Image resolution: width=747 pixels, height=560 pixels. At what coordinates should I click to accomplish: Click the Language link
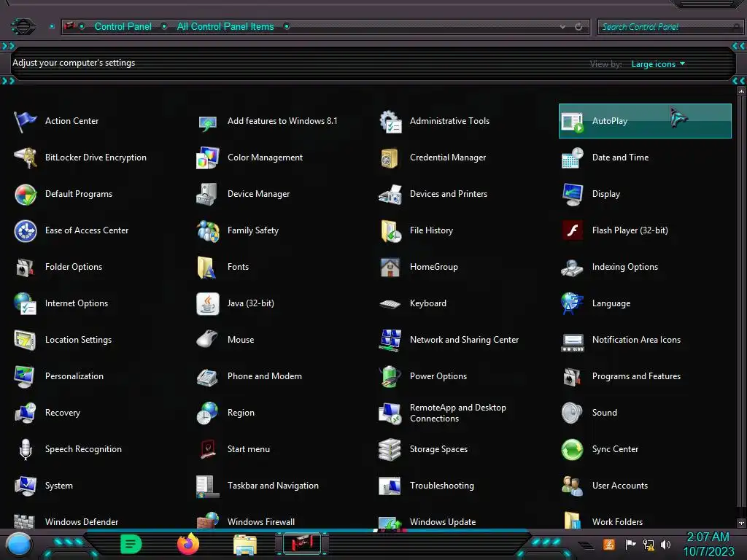tap(611, 304)
